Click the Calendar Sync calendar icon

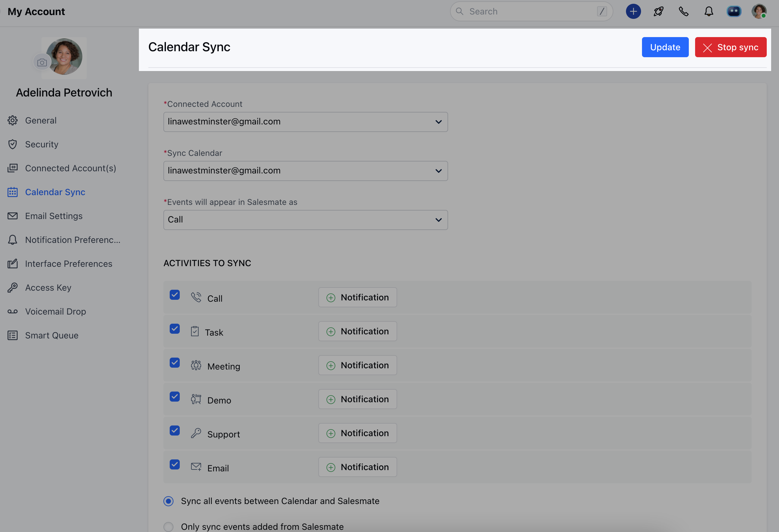(13, 192)
